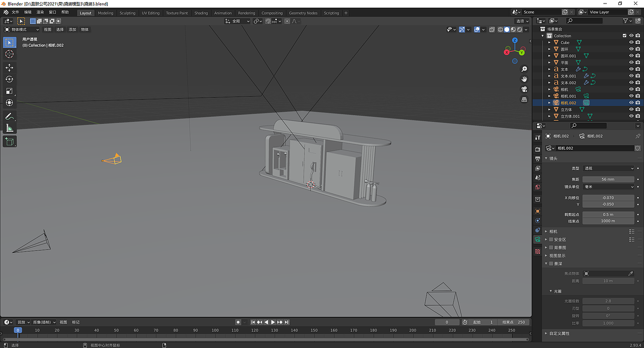The image size is (644, 348).
Task: Open the Texture properties checker tab
Action: [x=538, y=251]
